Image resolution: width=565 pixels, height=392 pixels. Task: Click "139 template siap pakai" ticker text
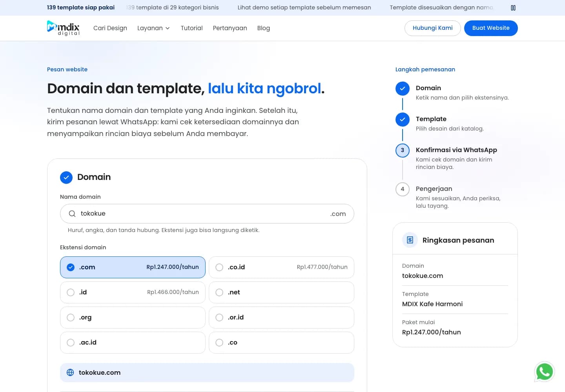click(81, 7)
